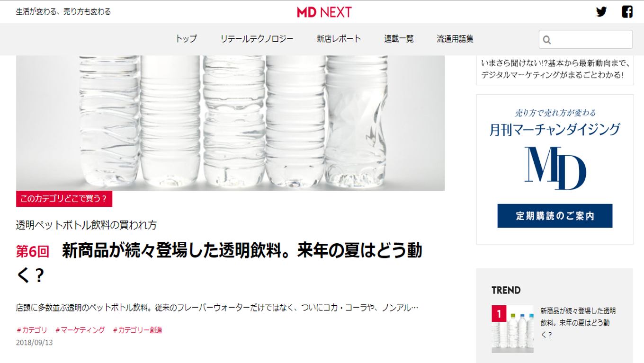Click the 定期購読のご案内 button
This screenshot has width=644, height=363.
coord(555,216)
